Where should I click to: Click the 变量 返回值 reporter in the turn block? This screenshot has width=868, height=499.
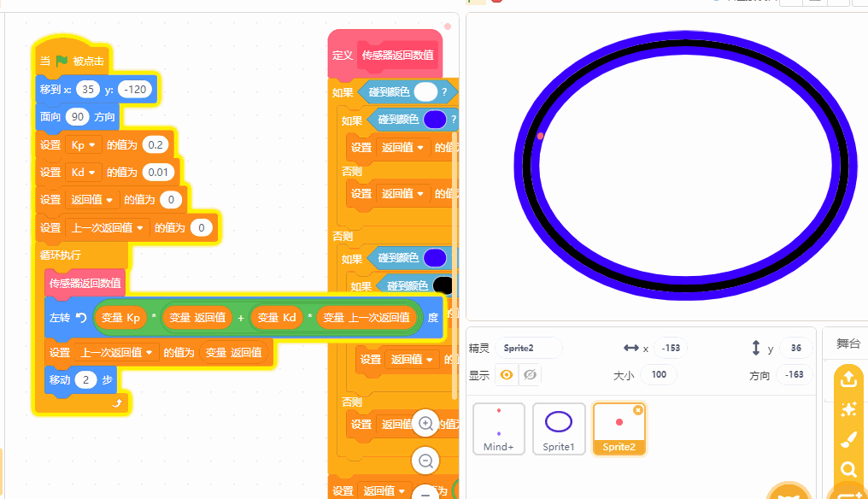click(x=197, y=317)
